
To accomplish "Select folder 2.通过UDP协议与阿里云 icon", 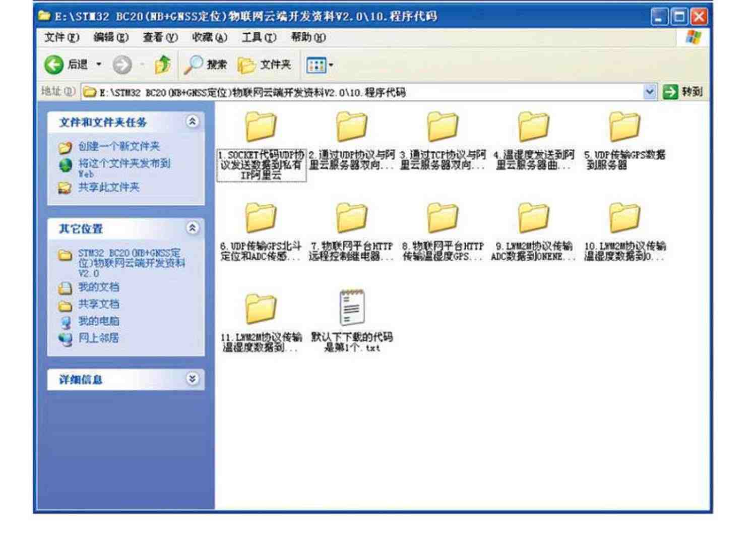I will click(352, 126).
